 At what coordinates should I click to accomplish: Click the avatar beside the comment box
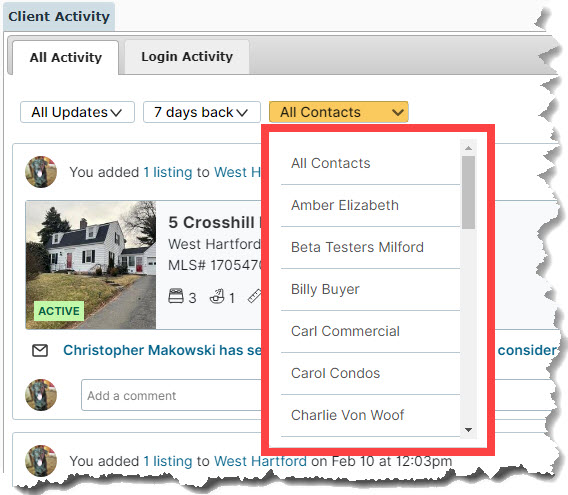pos(41,395)
